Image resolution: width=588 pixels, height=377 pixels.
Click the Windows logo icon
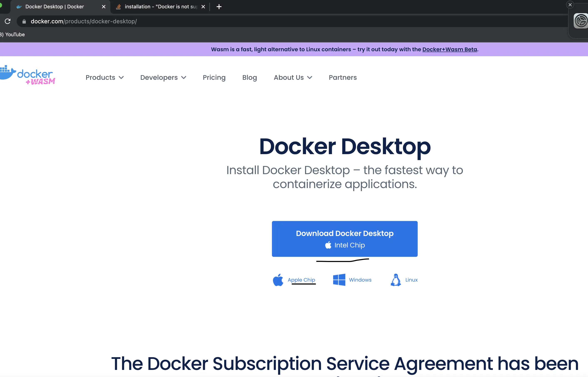[339, 280]
